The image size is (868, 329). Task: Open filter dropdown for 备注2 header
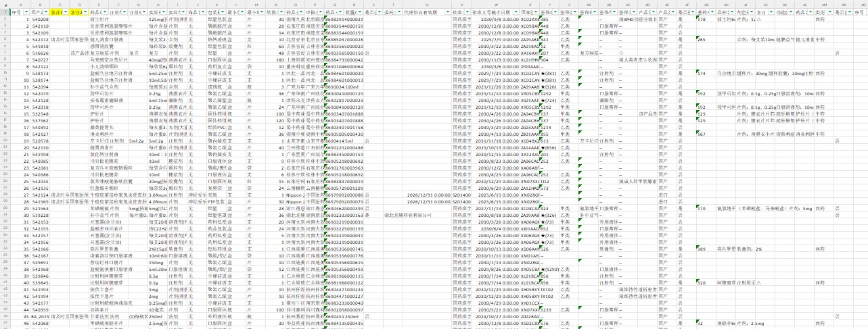tap(86, 13)
